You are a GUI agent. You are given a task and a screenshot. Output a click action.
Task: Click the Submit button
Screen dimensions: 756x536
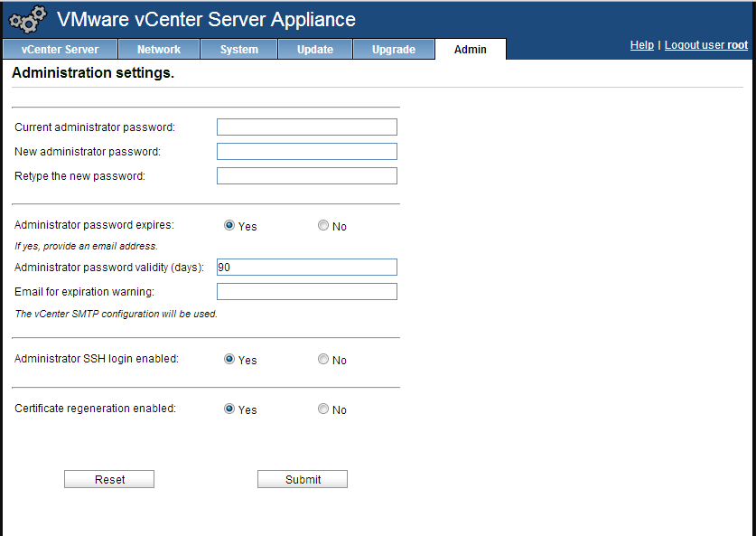coord(303,479)
